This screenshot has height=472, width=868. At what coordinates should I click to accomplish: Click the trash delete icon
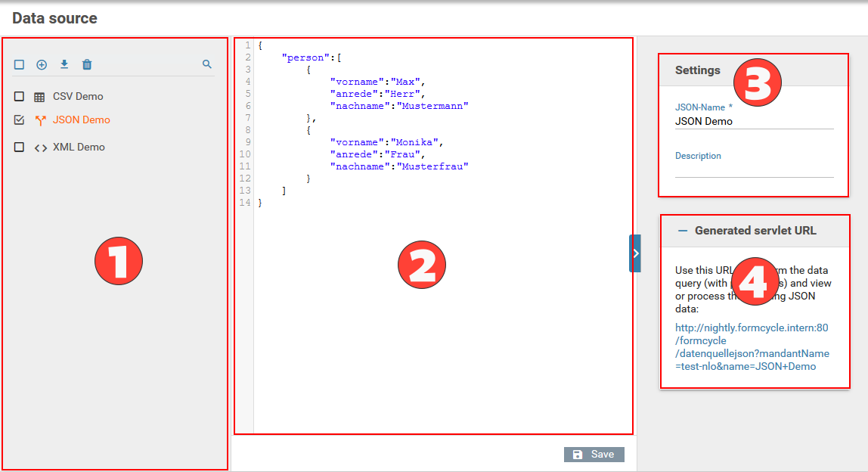point(87,65)
